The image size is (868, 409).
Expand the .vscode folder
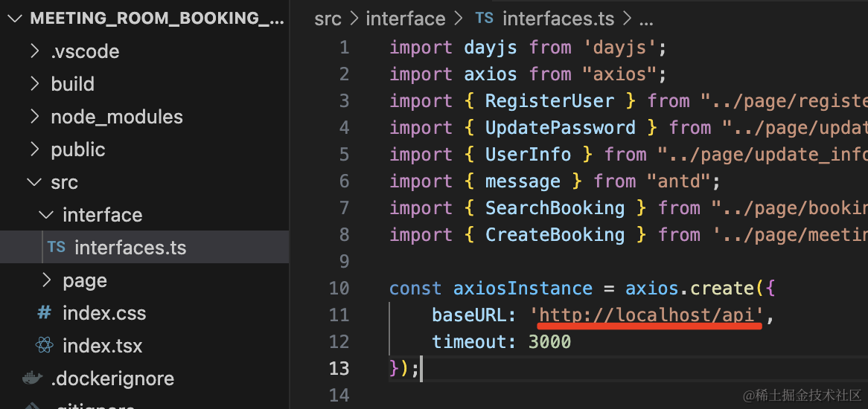click(x=34, y=51)
